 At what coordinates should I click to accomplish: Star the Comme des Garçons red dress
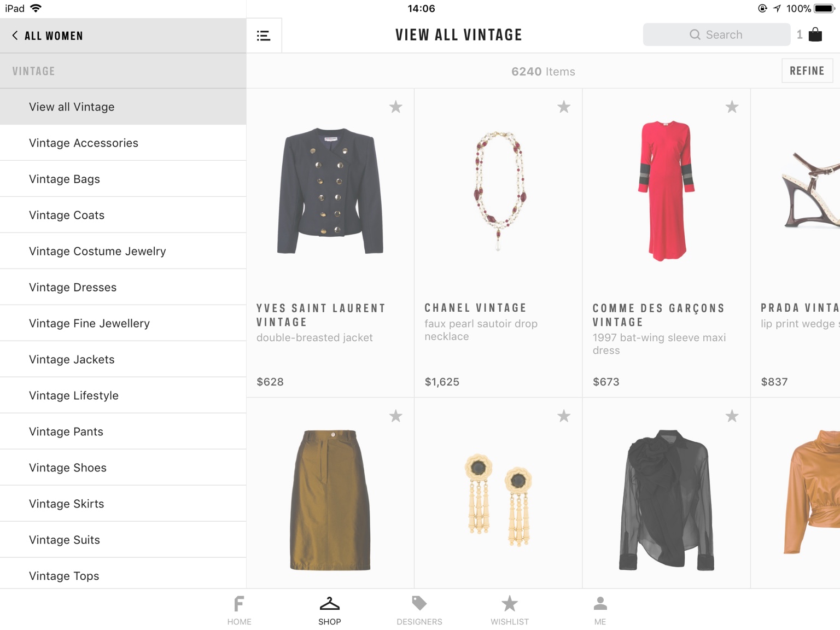[732, 107]
